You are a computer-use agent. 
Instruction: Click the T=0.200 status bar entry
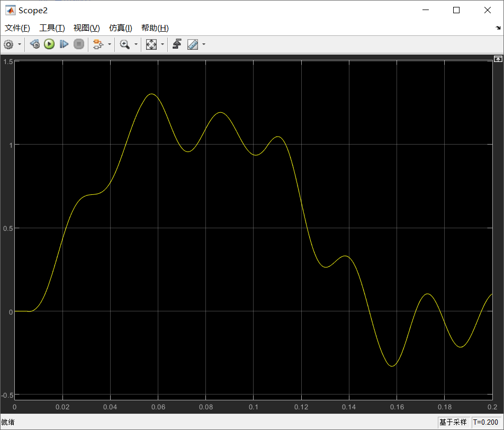pos(485,422)
